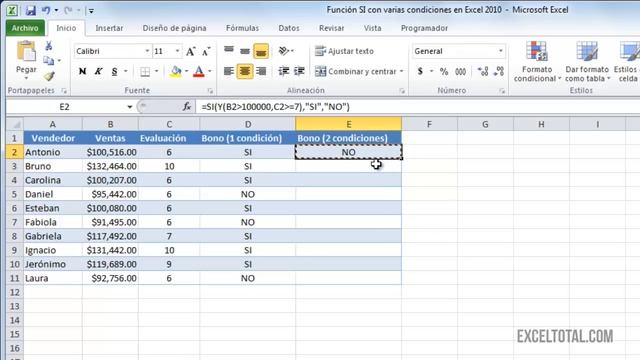Viewport: 640px width, 360px height.
Task: Switch to the Insertar tab
Action: point(109,28)
